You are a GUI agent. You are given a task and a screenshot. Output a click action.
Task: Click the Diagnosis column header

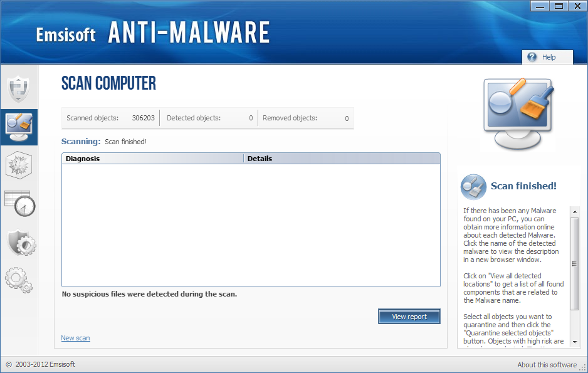click(x=152, y=159)
